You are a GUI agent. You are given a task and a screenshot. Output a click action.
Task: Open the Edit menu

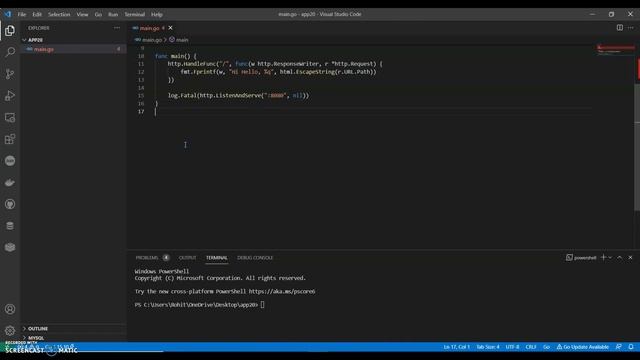37,14
